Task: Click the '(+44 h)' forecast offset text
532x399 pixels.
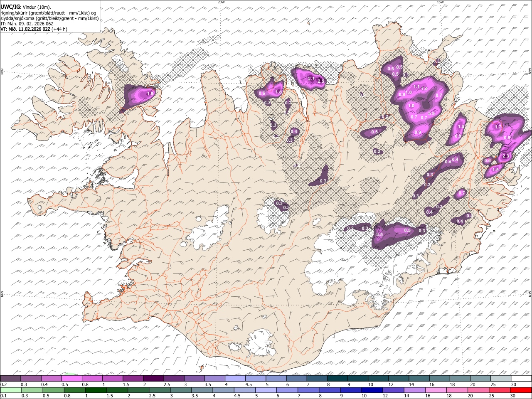Action: [x=59, y=29]
